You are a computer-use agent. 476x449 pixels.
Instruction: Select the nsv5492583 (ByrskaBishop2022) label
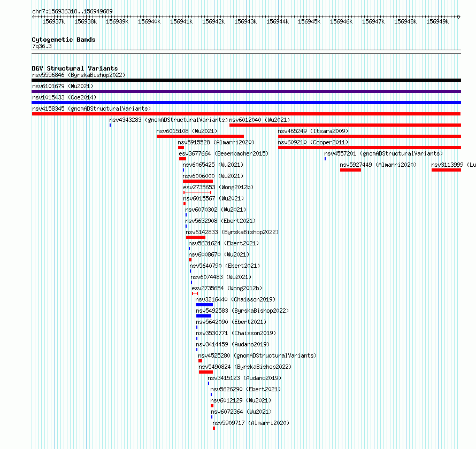point(242,311)
